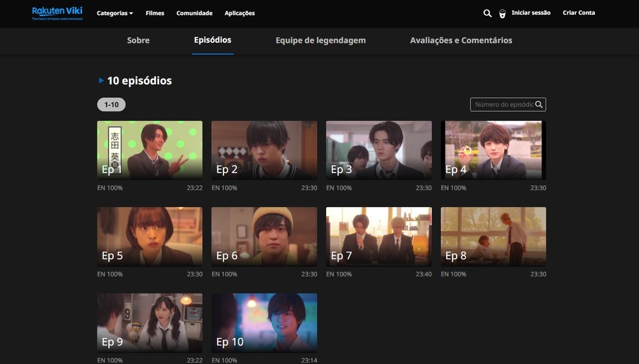639x364 pixels.
Task: Click 23:30 duration under Ep 3
Action: [x=423, y=188]
